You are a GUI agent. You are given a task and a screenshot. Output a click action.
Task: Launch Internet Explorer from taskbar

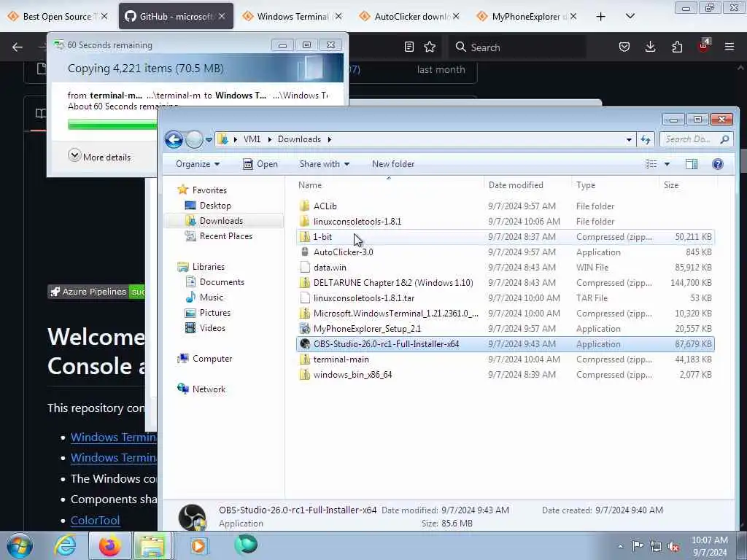coord(65,545)
